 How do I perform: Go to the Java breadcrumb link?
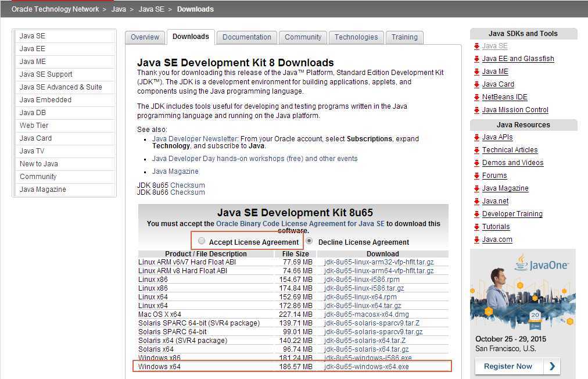pos(119,9)
